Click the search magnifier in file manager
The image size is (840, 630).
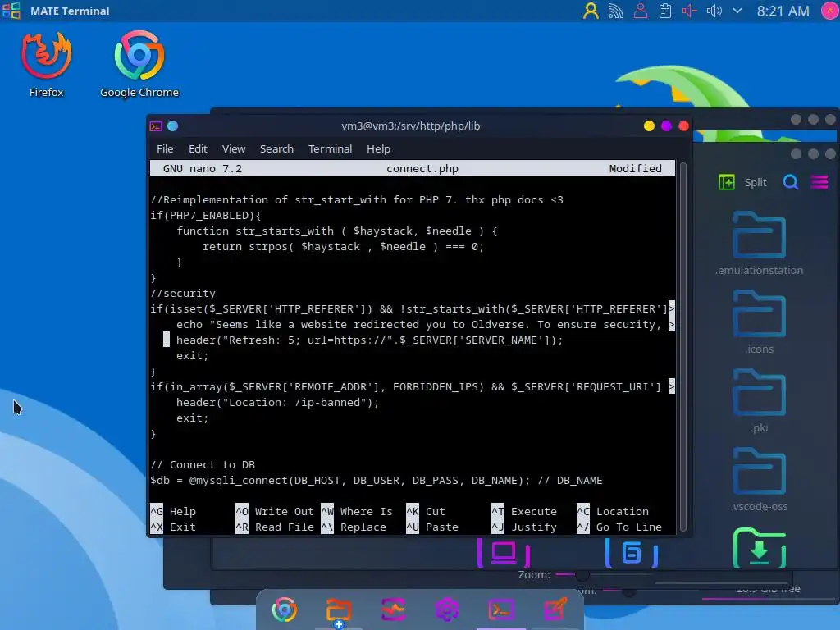pos(791,183)
